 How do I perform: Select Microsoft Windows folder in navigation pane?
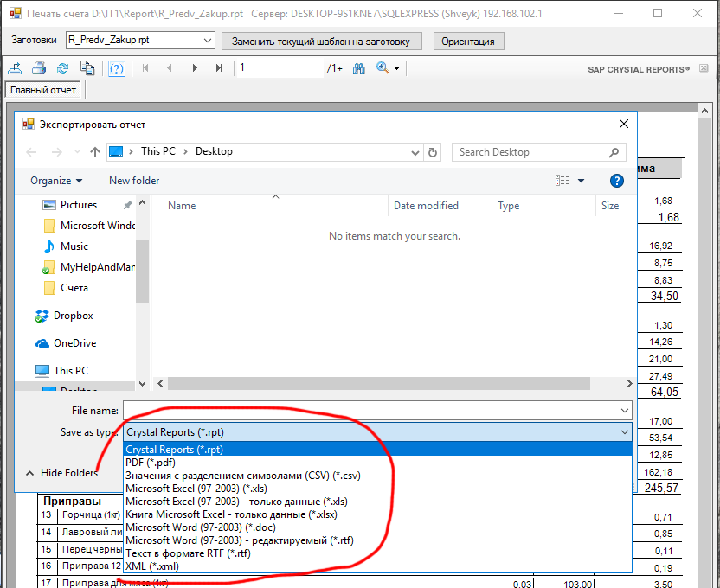pos(89,226)
